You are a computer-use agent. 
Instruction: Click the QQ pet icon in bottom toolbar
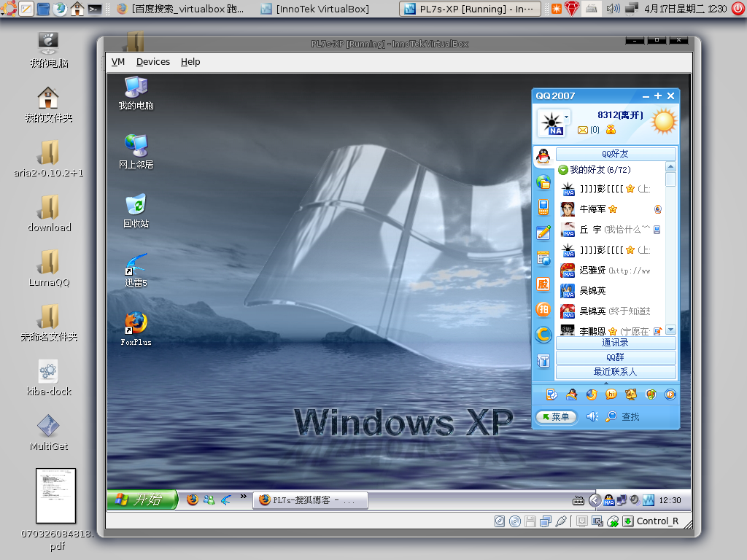(631, 394)
